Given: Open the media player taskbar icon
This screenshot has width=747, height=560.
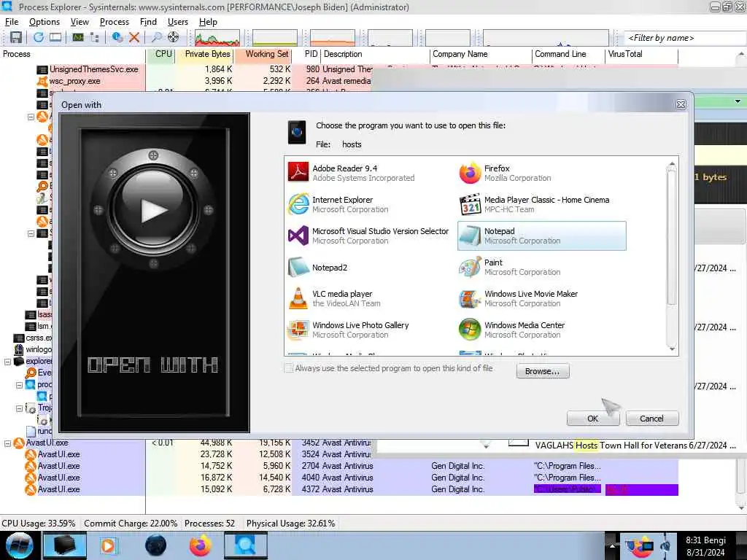Looking at the screenshot, I should click(x=108, y=545).
